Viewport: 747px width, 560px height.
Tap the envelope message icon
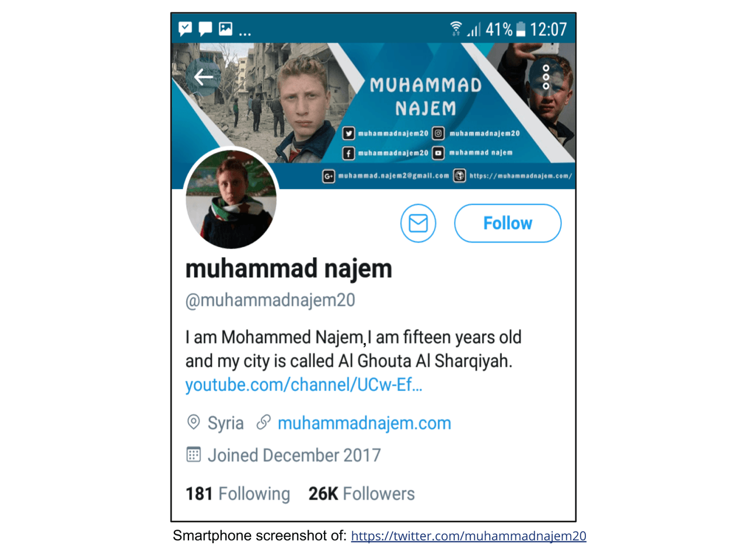tap(418, 223)
